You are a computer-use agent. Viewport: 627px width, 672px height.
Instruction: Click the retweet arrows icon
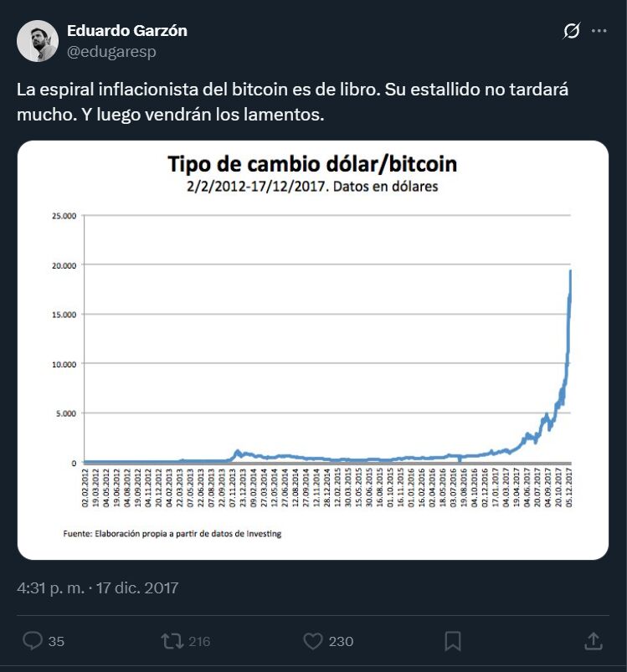point(172,641)
